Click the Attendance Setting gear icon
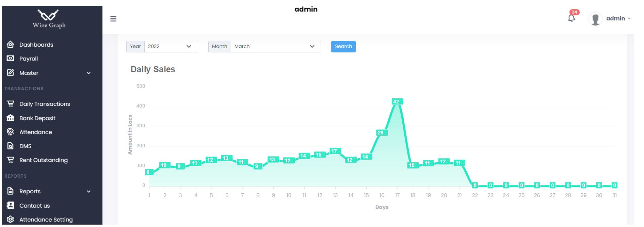The height and width of the screenshot is (227, 644). 11,220
